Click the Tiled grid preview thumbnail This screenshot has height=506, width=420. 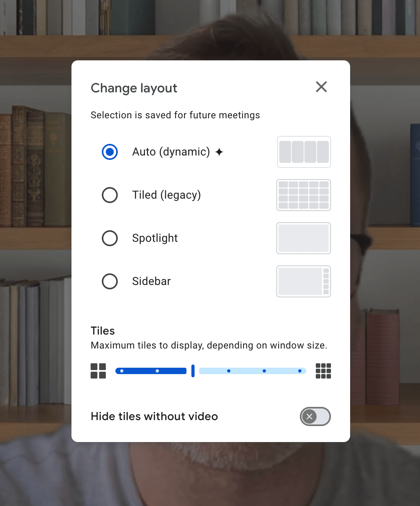(303, 195)
